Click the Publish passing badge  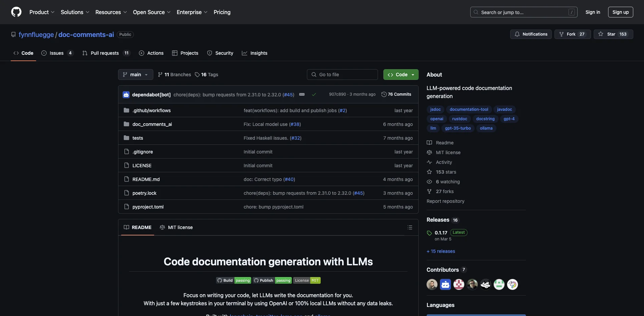click(272, 280)
